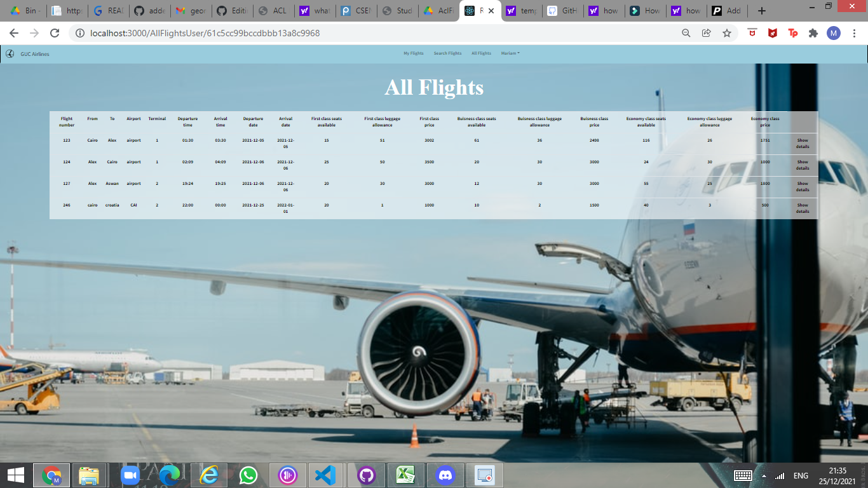The width and height of the screenshot is (868, 488).
Task: Open Excel from the taskbar
Action: 406,475
